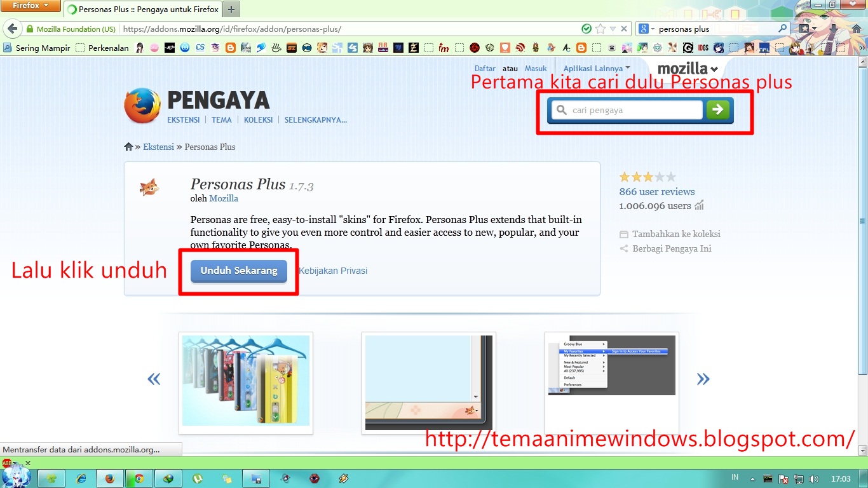Open the coffee cup bookmark icon

coord(276,48)
